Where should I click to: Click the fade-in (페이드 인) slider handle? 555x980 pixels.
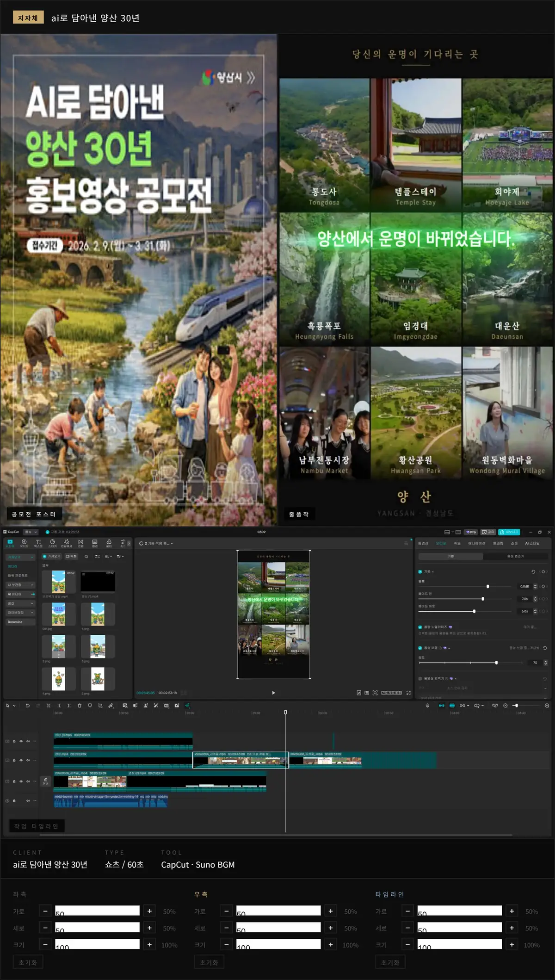[483, 599]
